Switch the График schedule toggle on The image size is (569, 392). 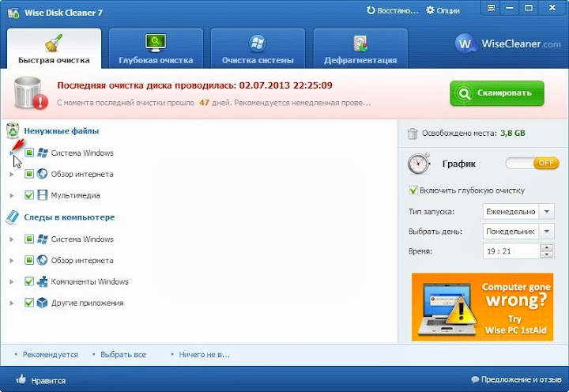click(532, 164)
